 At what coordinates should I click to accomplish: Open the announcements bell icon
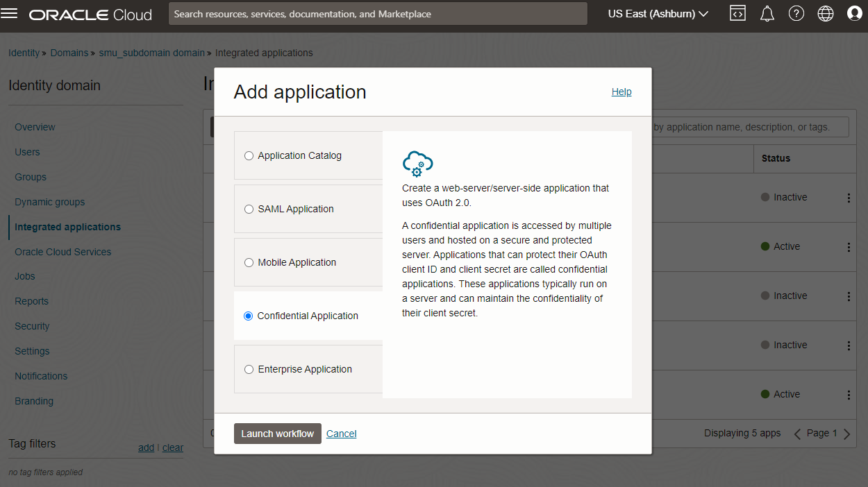point(767,14)
